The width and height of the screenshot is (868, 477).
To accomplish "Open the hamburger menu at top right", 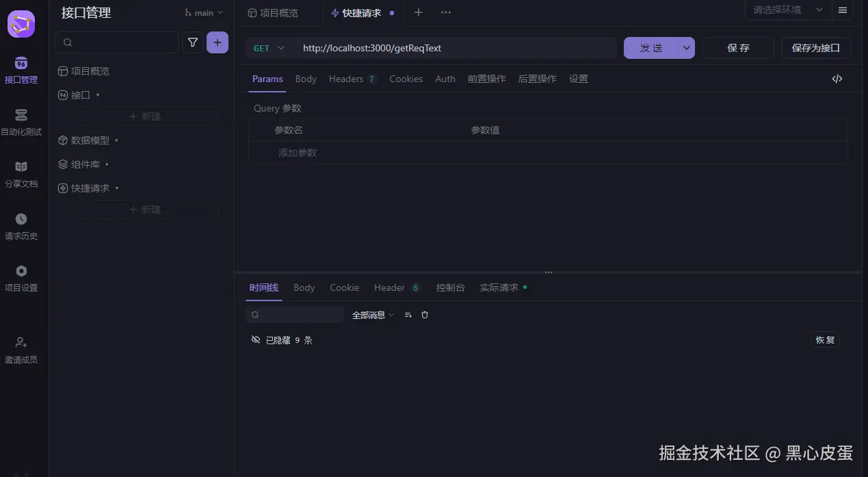I will pos(842,10).
